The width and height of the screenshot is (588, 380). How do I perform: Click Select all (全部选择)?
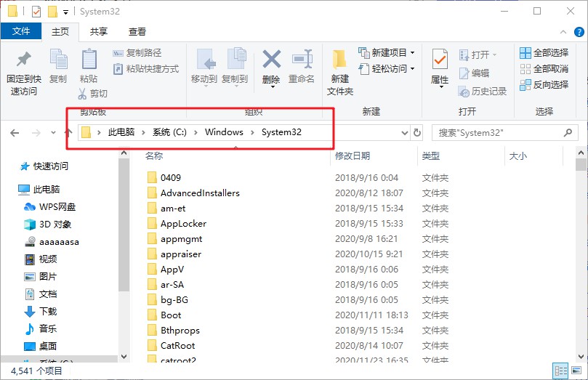[x=544, y=53]
